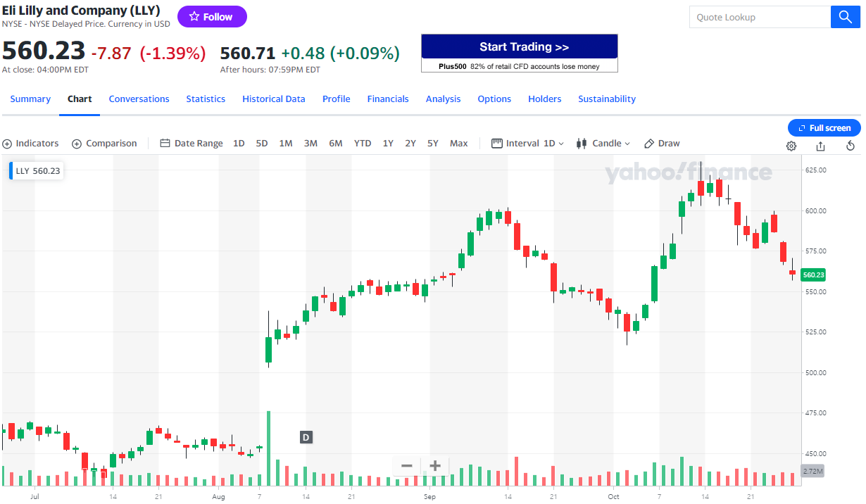Open chart settings gear icon
866x504 pixels.
tap(791, 146)
